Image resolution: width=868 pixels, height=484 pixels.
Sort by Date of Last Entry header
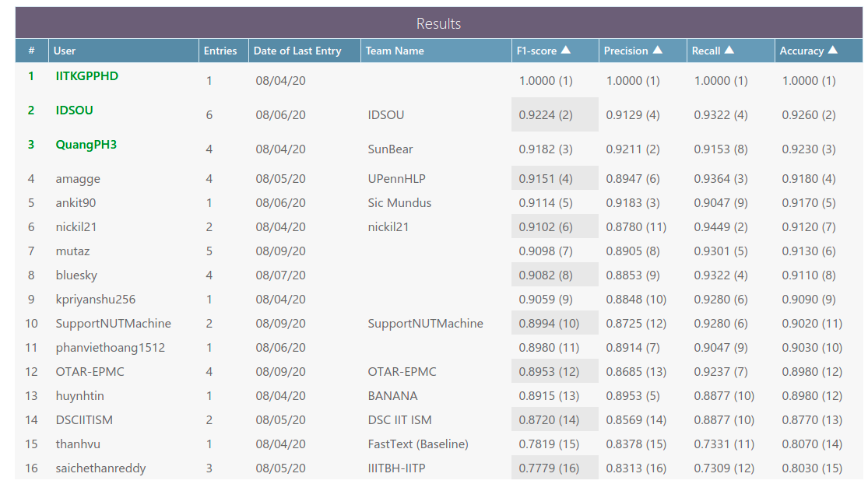coord(297,51)
